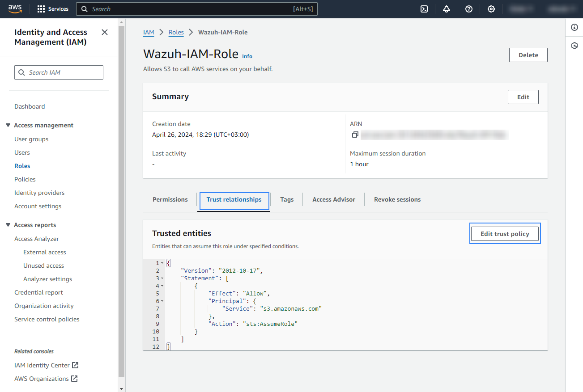Open AWS CloudShell from top bar
The height and width of the screenshot is (392, 583).
424,9
